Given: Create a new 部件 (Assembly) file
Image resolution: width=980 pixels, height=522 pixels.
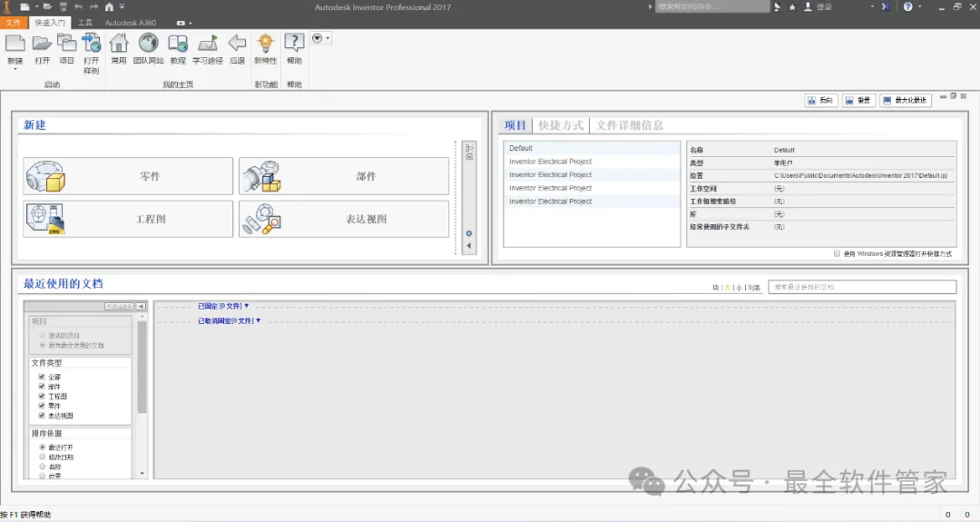Looking at the screenshot, I should 344,176.
